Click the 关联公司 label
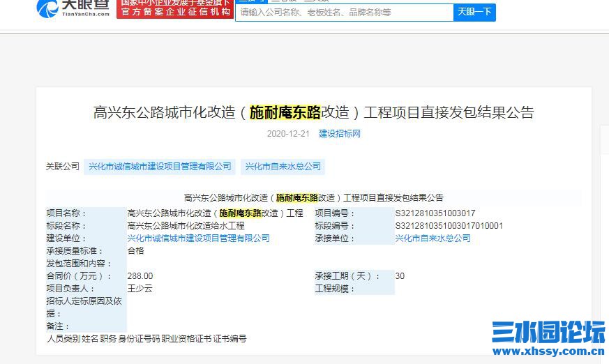 63,167
